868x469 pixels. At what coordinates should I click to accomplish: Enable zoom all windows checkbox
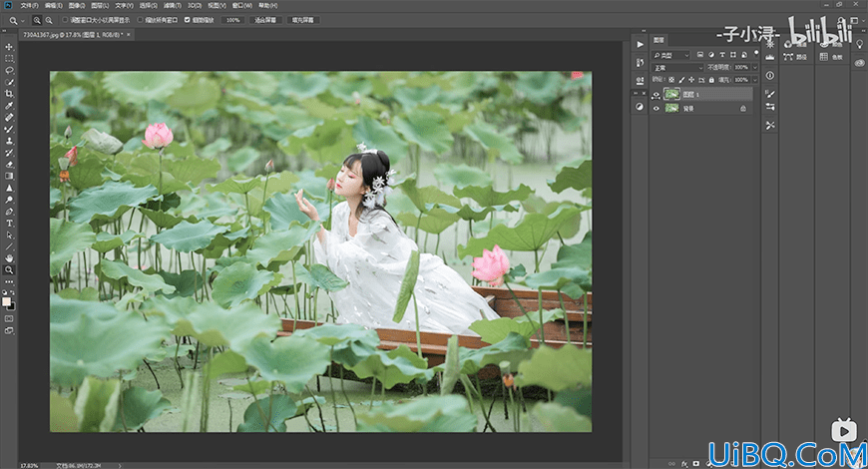click(x=140, y=20)
